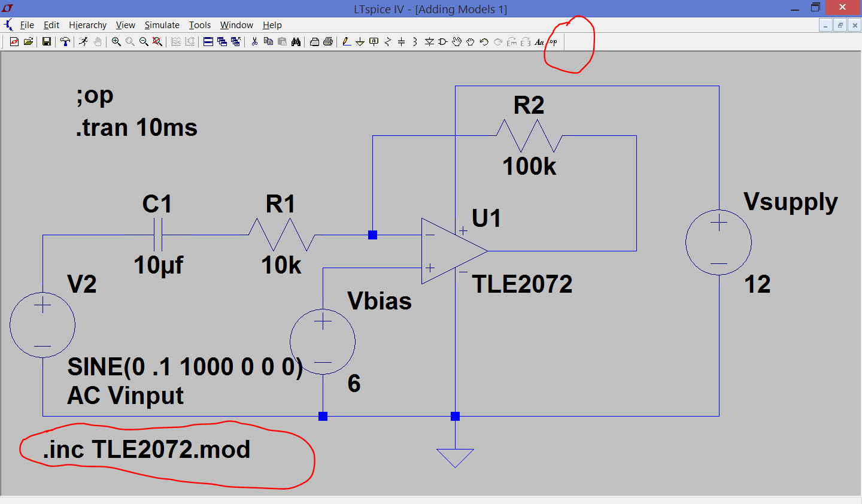Click the TLE2072 op-amp model label
The width and height of the screenshot is (862, 504).
point(522,284)
